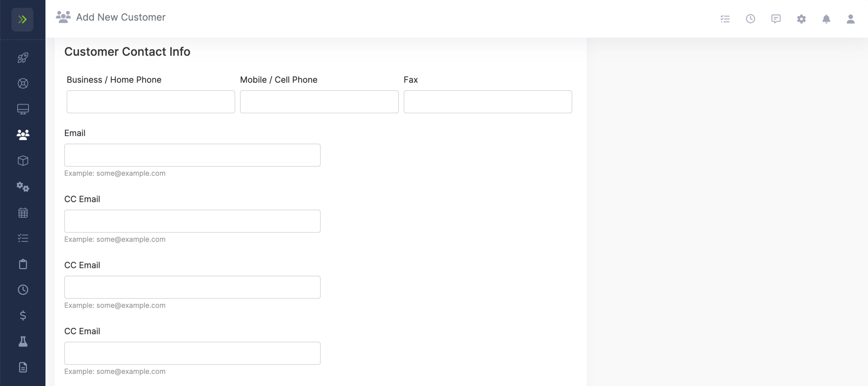Open the dollar sign billing icon

(x=23, y=316)
